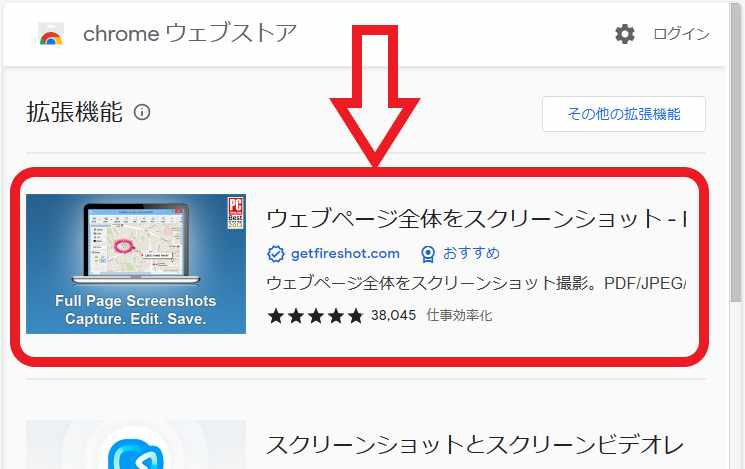The width and height of the screenshot is (745, 469).
Task: Click the five-star rating of FireShot
Action: pyautogui.click(x=315, y=316)
